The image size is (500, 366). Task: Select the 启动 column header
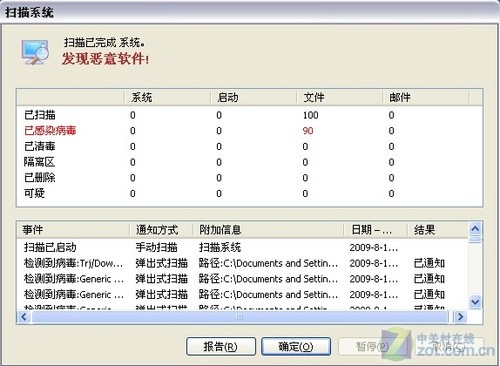[x=253, y=97]
